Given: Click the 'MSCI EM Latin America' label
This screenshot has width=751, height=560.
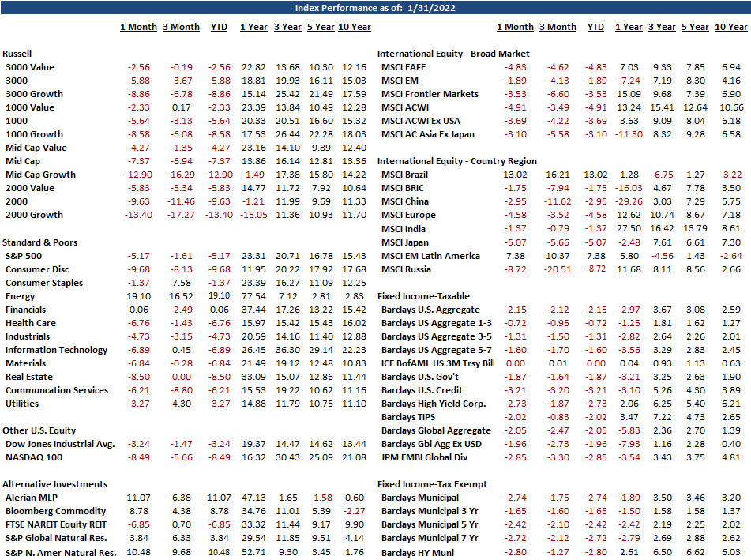Looking at the screenshot, I should click(430, 256).
